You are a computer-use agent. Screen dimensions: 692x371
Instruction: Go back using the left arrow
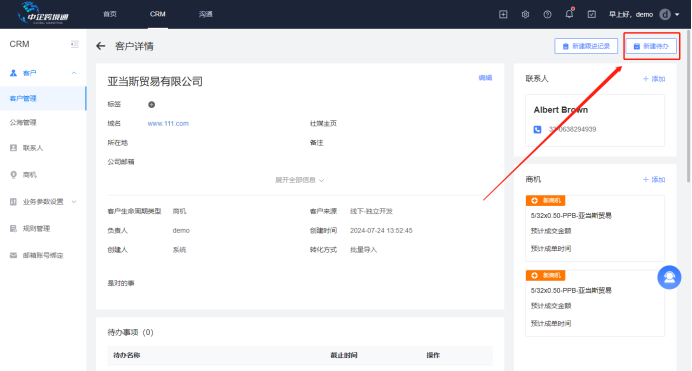101,46
